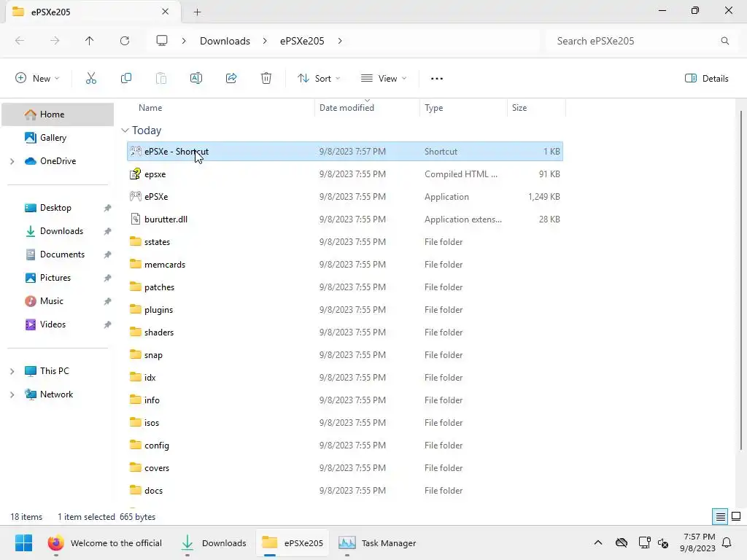The image size is (747, 560).
Task: Sort by Size column header
Action: coord(519,108)
